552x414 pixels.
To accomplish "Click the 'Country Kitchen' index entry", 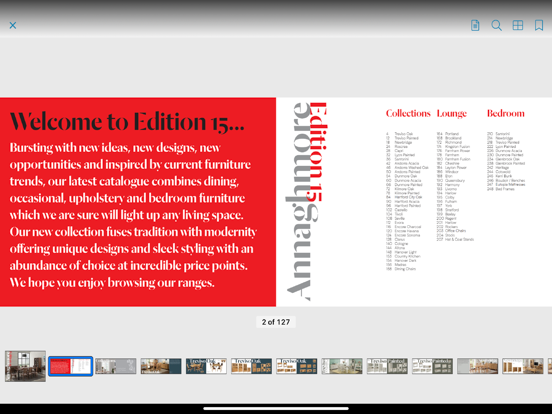I will [408, 256].
